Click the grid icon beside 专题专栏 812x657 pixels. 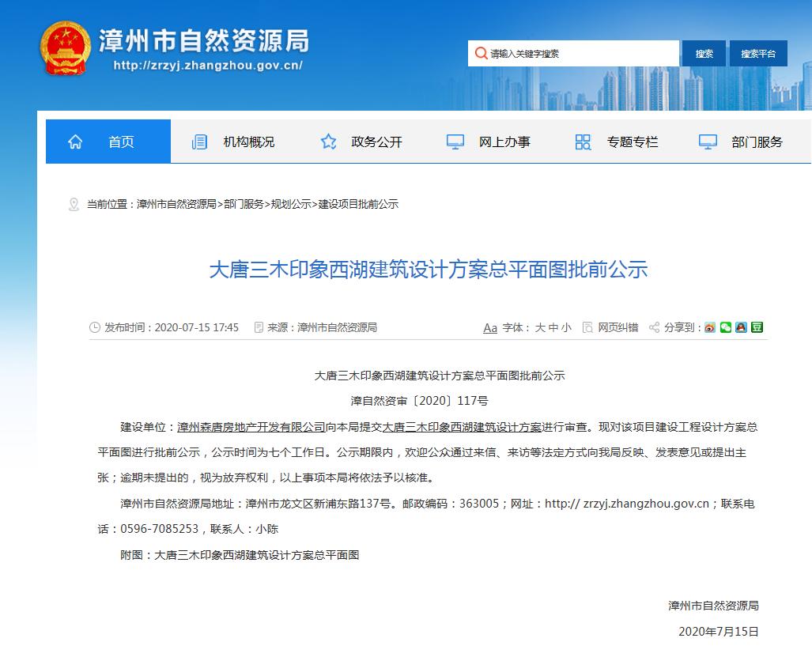[583, 141]
